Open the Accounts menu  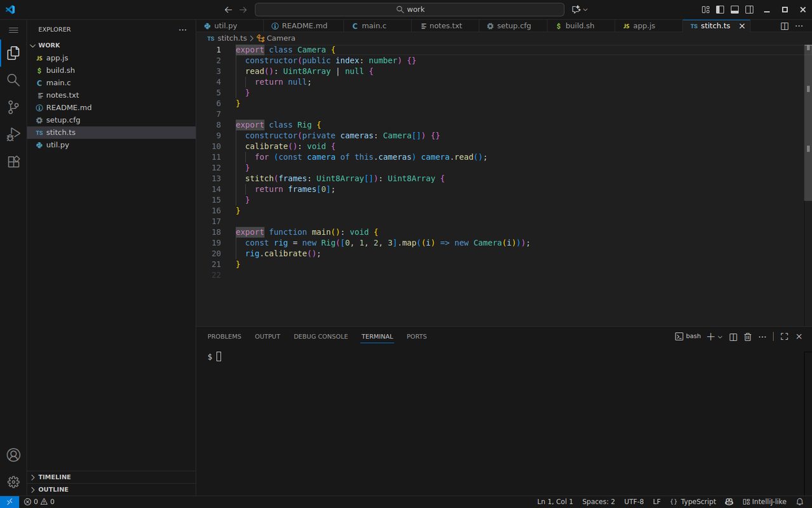pos(13,455)
